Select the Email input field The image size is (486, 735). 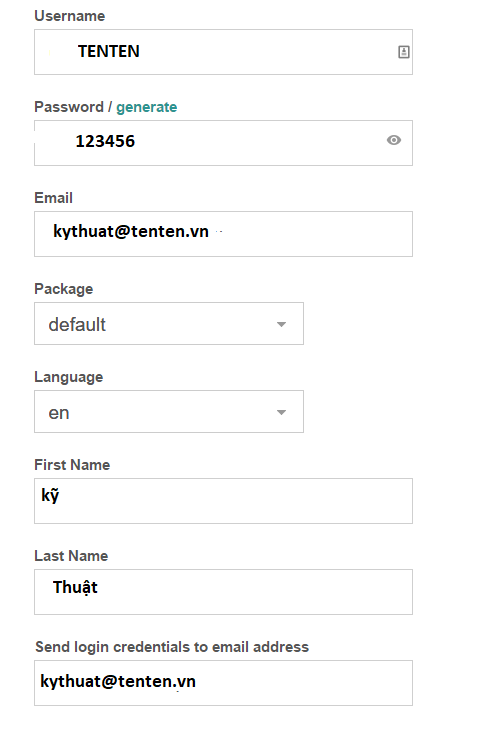[223, 234]
